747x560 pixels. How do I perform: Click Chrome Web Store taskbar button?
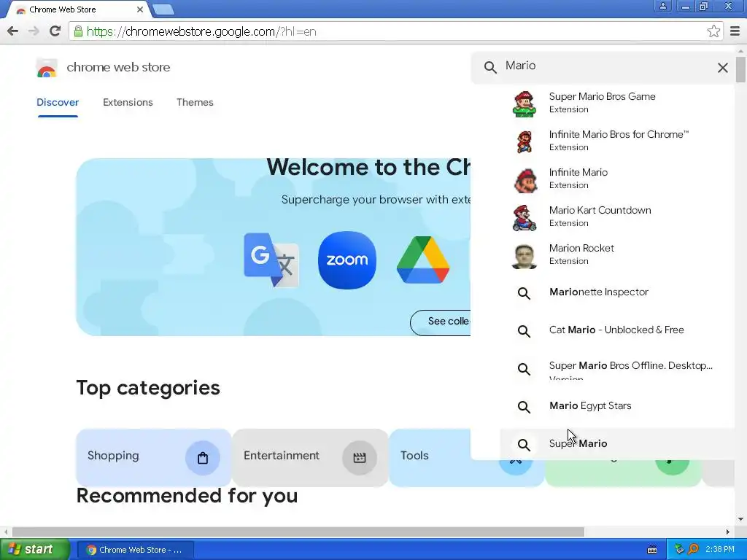click(136, 550)
